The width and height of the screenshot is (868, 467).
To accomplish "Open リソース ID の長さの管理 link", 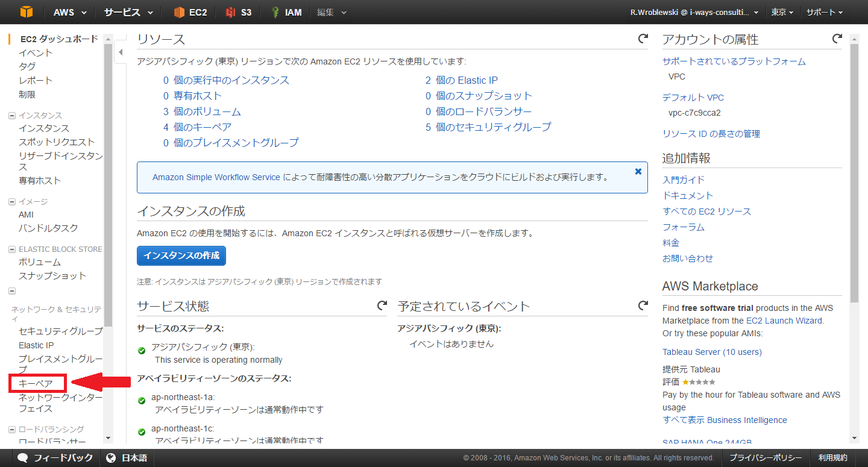I will [x=711, y=134].
